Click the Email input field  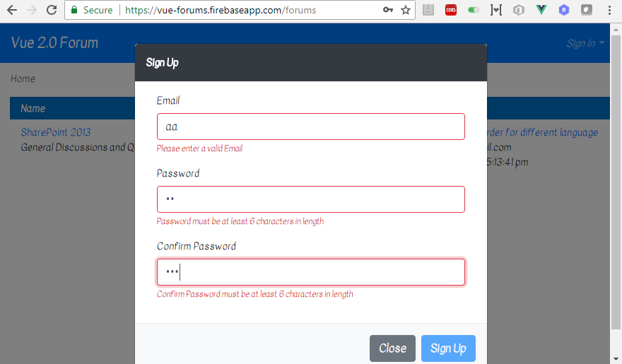pos(310,127)
